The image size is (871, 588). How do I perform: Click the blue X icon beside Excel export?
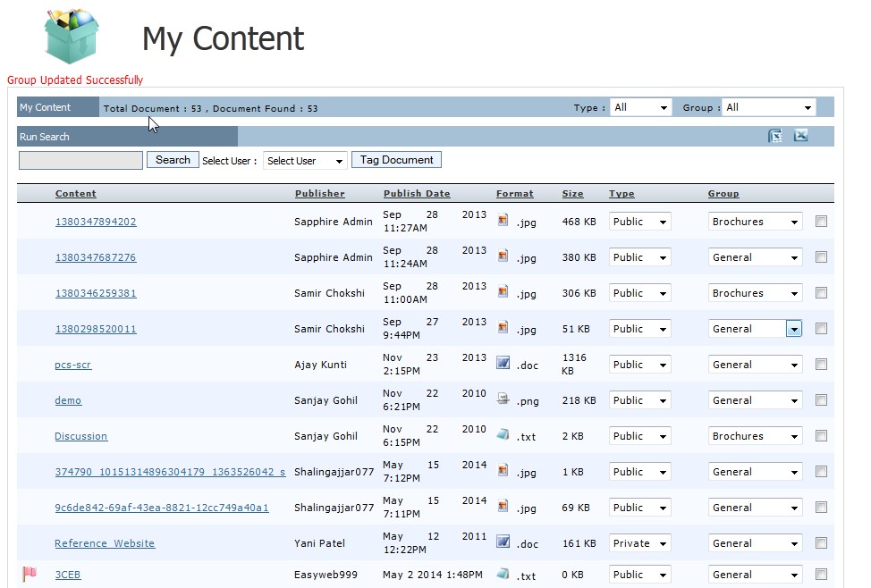(800, 136)
